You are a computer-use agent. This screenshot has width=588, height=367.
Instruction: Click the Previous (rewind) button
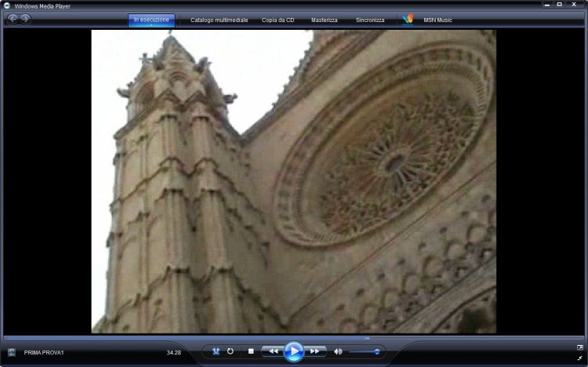[273, 351]
